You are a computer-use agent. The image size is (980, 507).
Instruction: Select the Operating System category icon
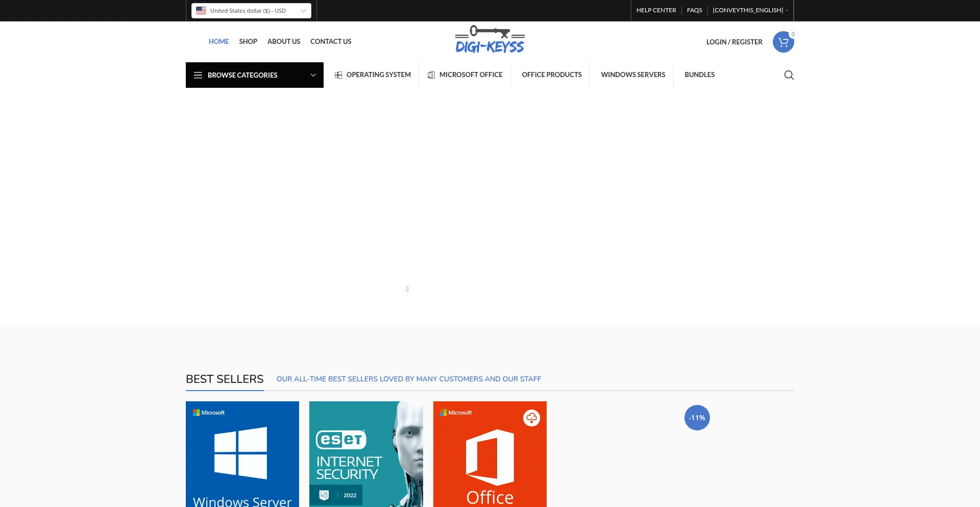(338, 75)
